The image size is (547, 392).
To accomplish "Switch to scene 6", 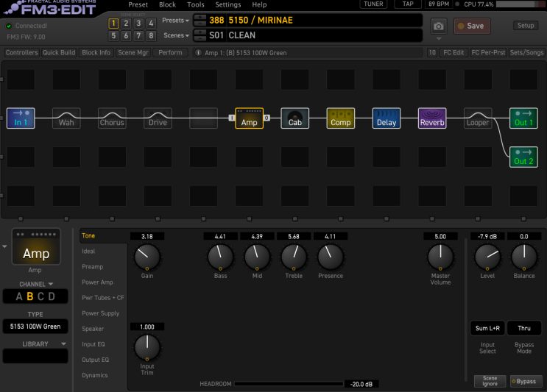I will (126, 35).
